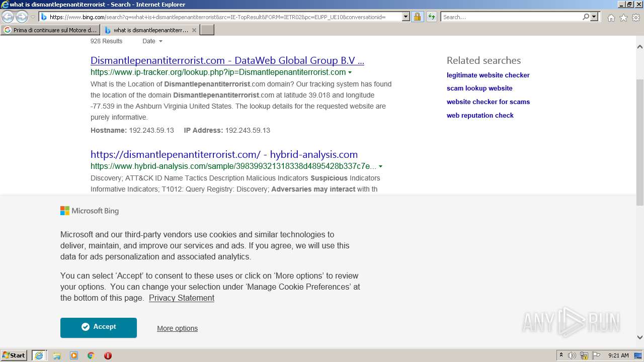Open 'More options' for cookies

(177, 328)
